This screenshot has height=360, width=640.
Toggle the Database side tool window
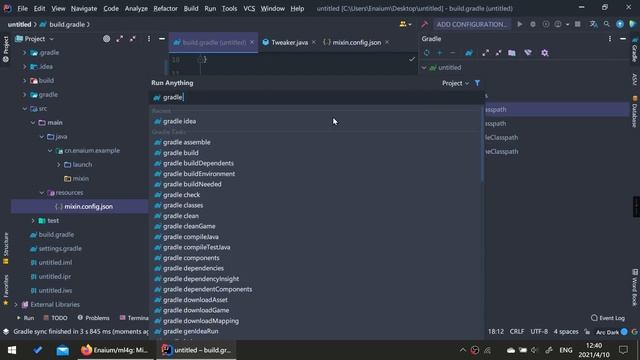(x=635, y=112)
